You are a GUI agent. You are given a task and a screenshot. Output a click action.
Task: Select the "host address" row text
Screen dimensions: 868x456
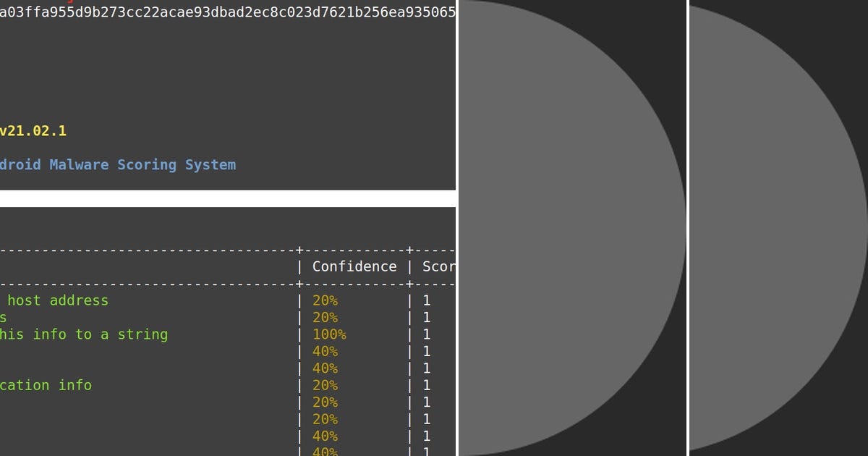tap(58, 300)
